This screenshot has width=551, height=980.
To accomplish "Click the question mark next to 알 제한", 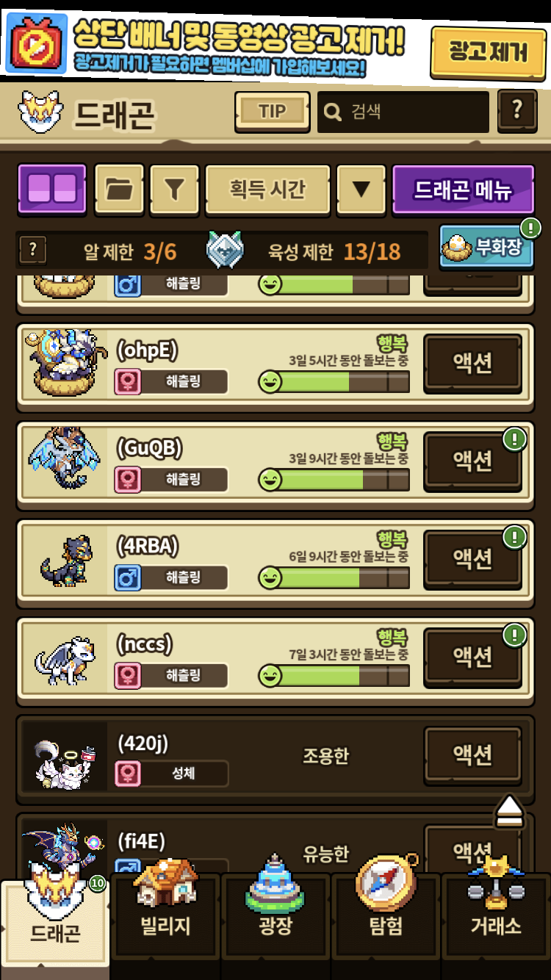I will tap(32, 251).
